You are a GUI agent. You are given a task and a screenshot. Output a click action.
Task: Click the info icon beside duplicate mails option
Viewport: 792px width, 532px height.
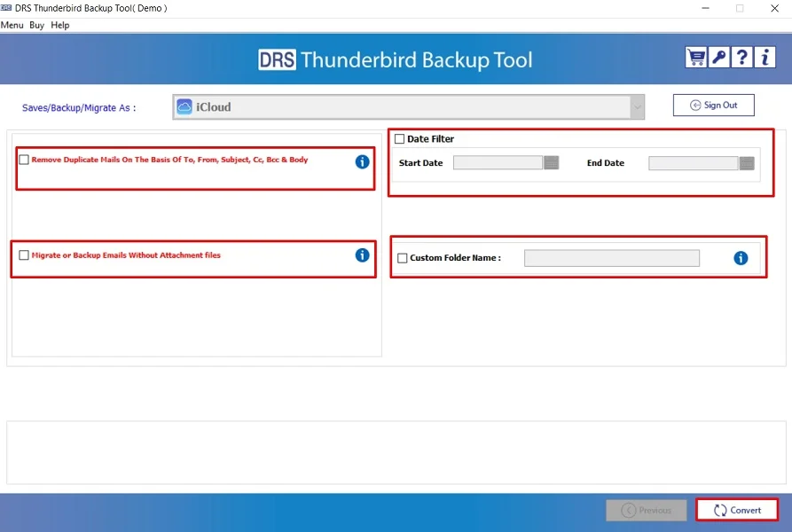point(361,161)
